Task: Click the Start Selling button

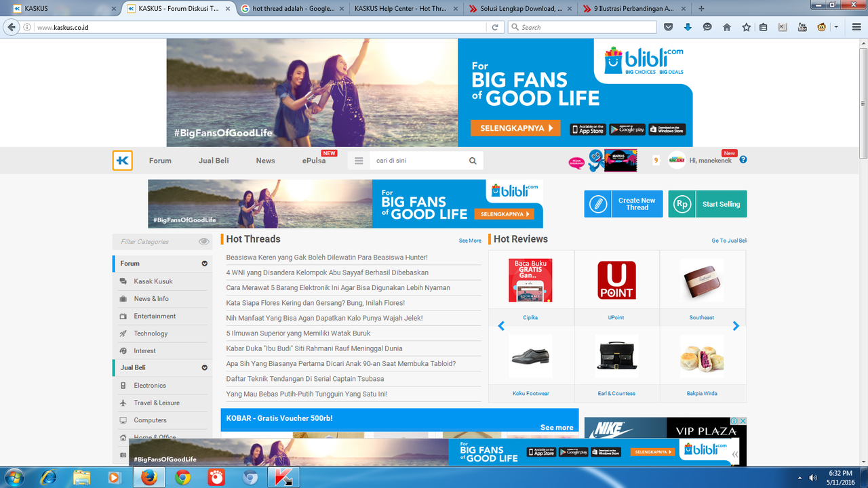Action: click(707, 204)
